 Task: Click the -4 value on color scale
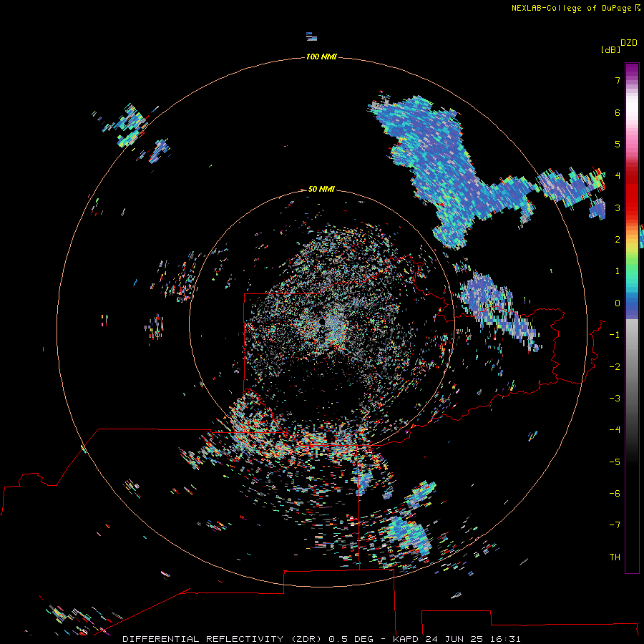click(615, 430)
